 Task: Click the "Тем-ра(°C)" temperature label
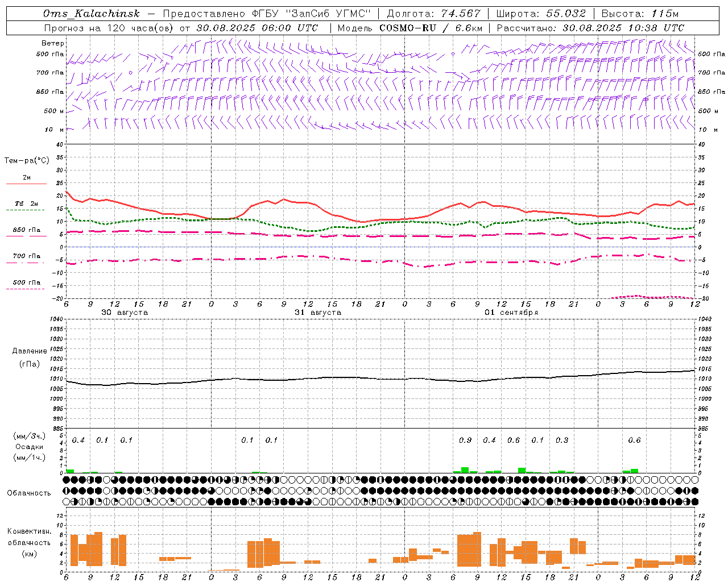(27, 161)
